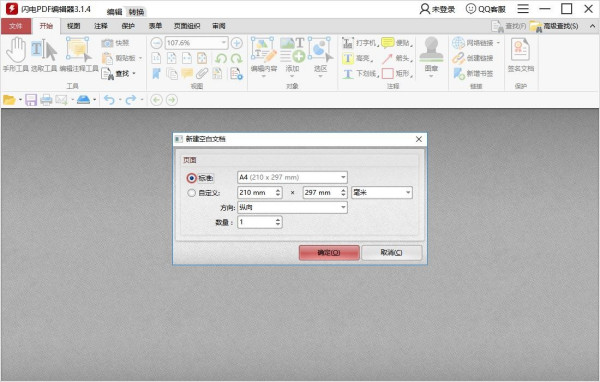Open the Stamp tool icon

tap(431, 49)
